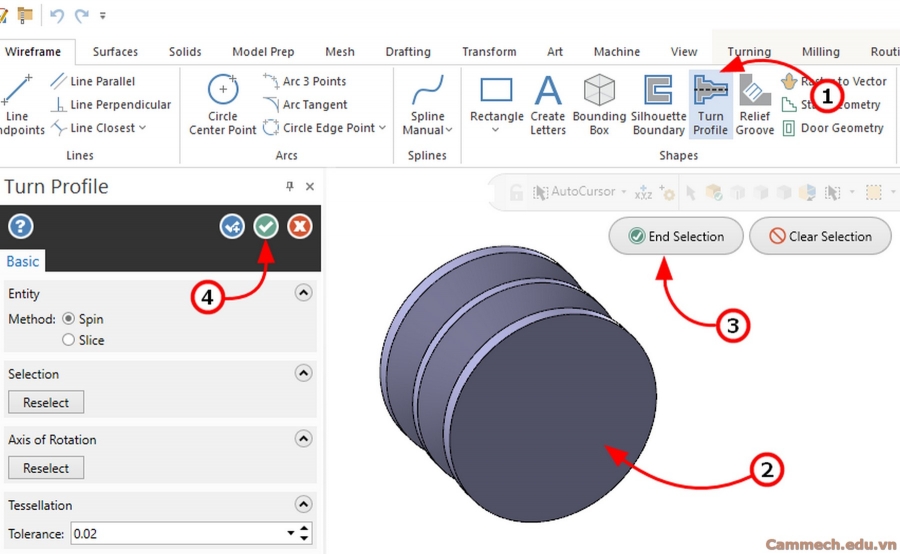
Task: Pin the Turn Profile panel
Action: [x=289, y=186]
